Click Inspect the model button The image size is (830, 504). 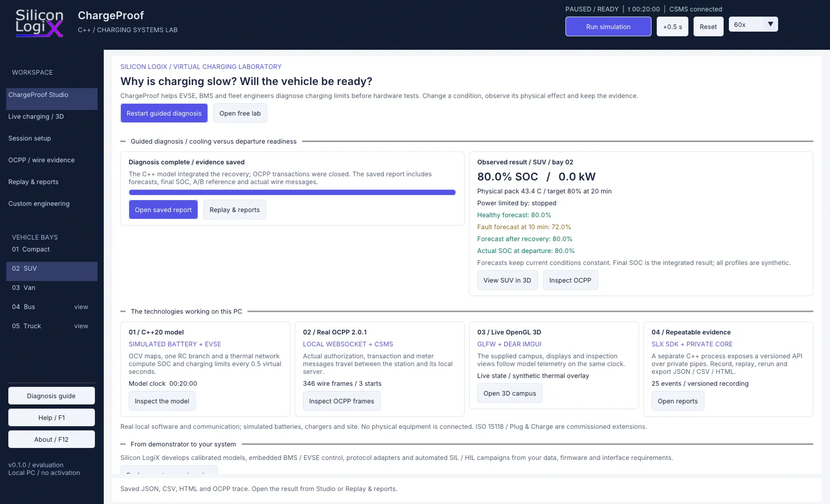pos(162,401)
